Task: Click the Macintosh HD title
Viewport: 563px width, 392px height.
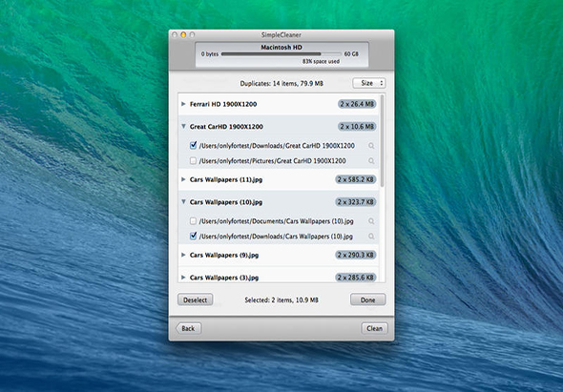Action: [281, 47]
